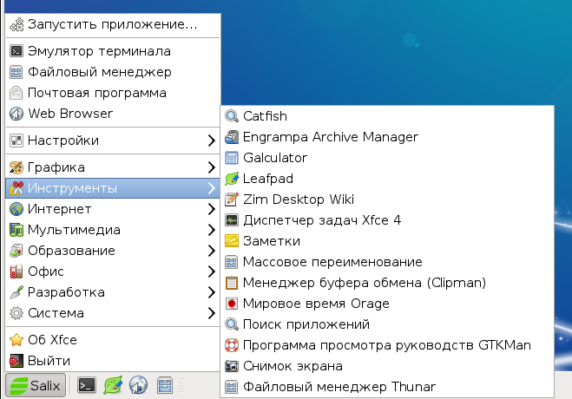Choose Запустить приложение… entry
The width and height of the screenshot is (572, 399).
(112, 24)
